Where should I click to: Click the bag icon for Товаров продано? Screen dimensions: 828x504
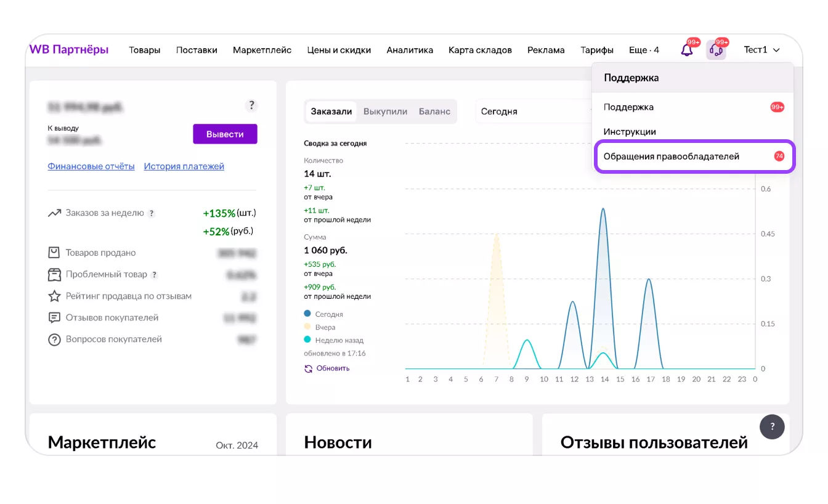(x=54, y=253)
